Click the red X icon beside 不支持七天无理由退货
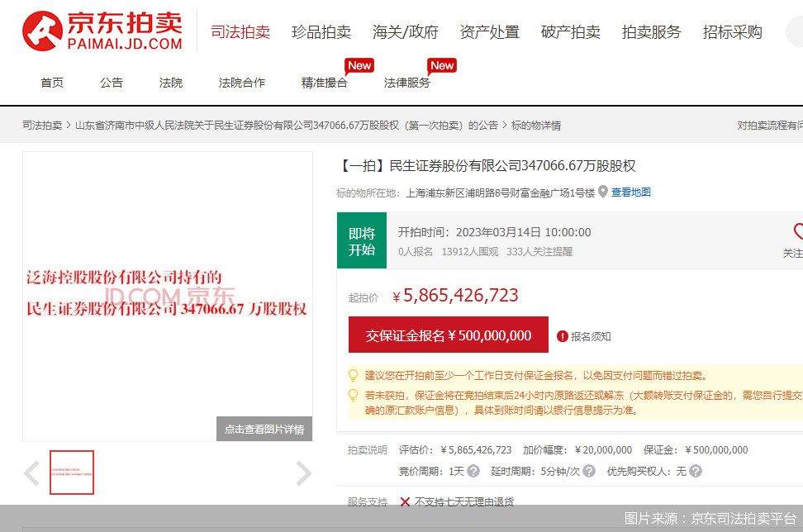This screenshot has height=532, width=803. (406, 500)
